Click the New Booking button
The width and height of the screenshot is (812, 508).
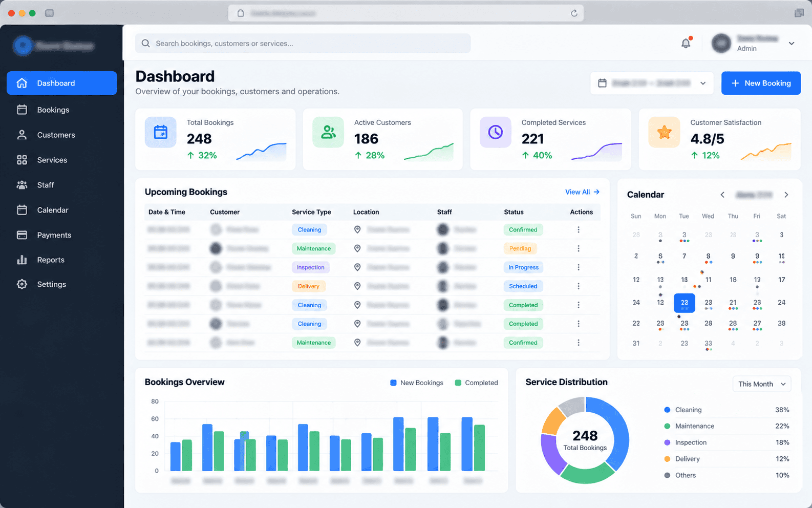click(761, 83)
